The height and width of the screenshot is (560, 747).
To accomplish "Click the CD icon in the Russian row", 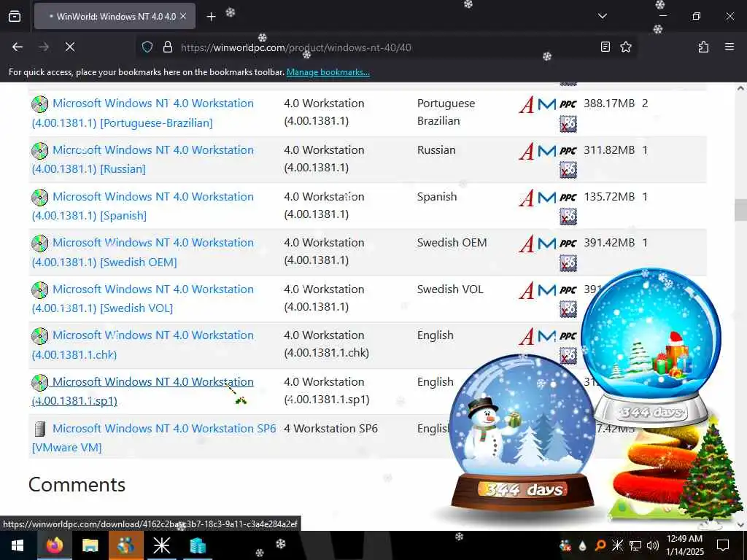I will pos(40,150).
